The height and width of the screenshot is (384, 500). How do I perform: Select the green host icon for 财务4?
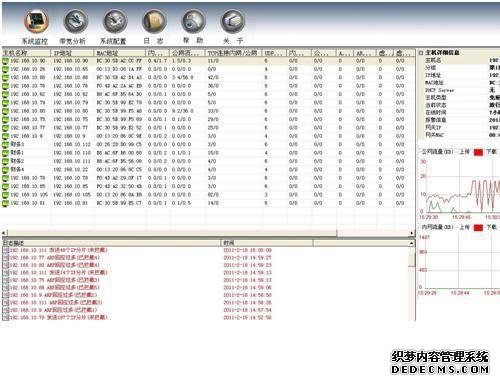(x=5, y=170)
